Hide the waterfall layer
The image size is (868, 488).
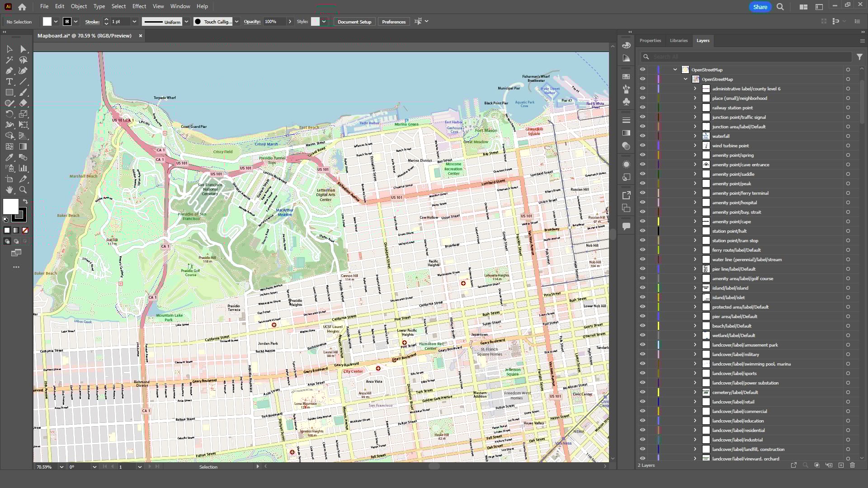[642, 136]
